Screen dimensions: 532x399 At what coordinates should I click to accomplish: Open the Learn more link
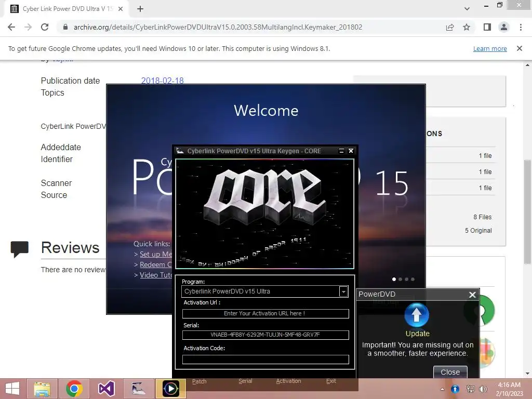tap(490, 48)
